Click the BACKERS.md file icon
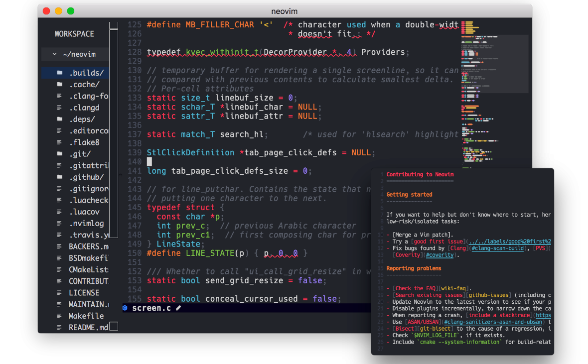This screenshot has height=364, width=588. [59, 246]
